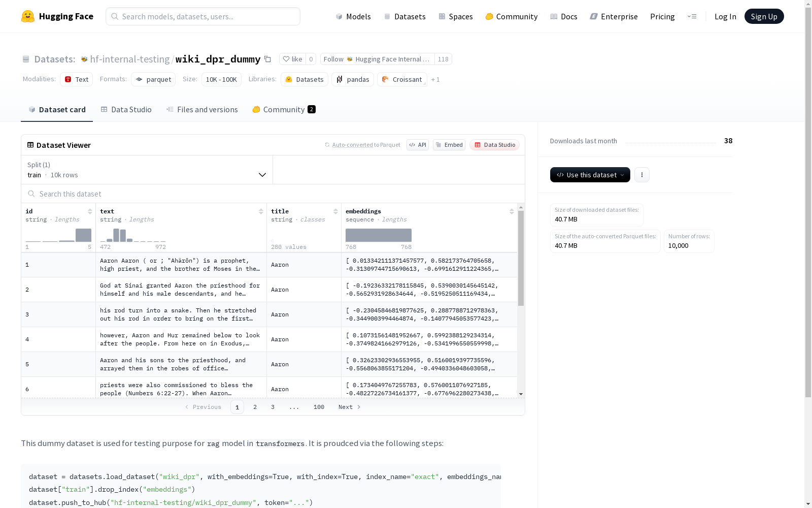Click the text cell 'Aaron and his sons to the priesthood'
The height and width of the screenshot is (508, 812).
(181, 364)
